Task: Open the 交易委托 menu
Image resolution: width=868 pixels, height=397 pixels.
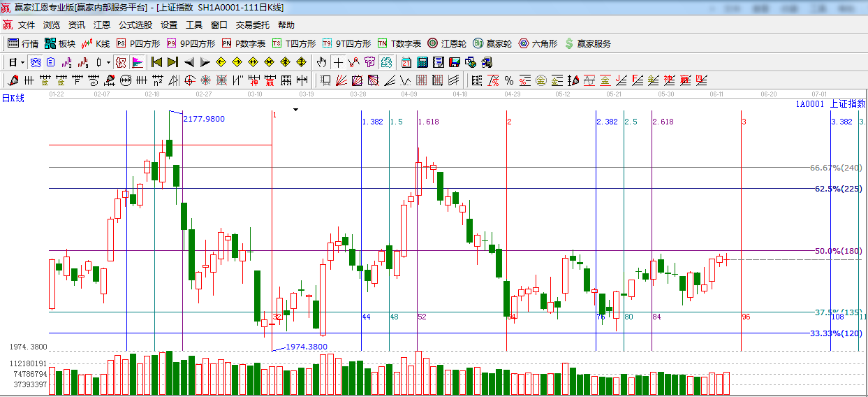Action: [x=252, y=25]
